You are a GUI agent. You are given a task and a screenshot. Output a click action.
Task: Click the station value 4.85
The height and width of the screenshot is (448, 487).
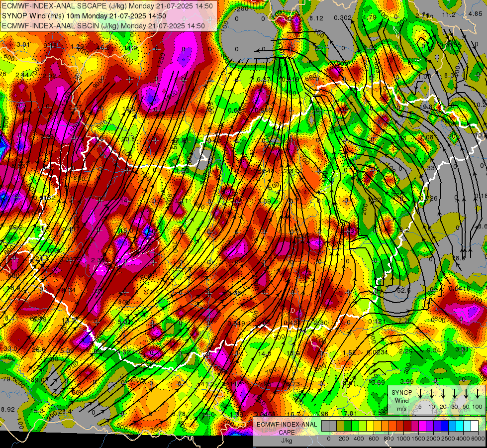pos(476,13)
